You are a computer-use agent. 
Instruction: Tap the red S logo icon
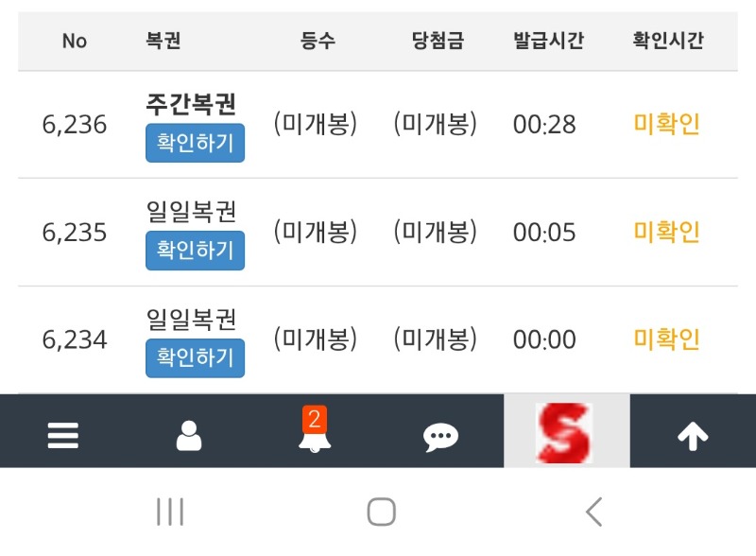565,433
